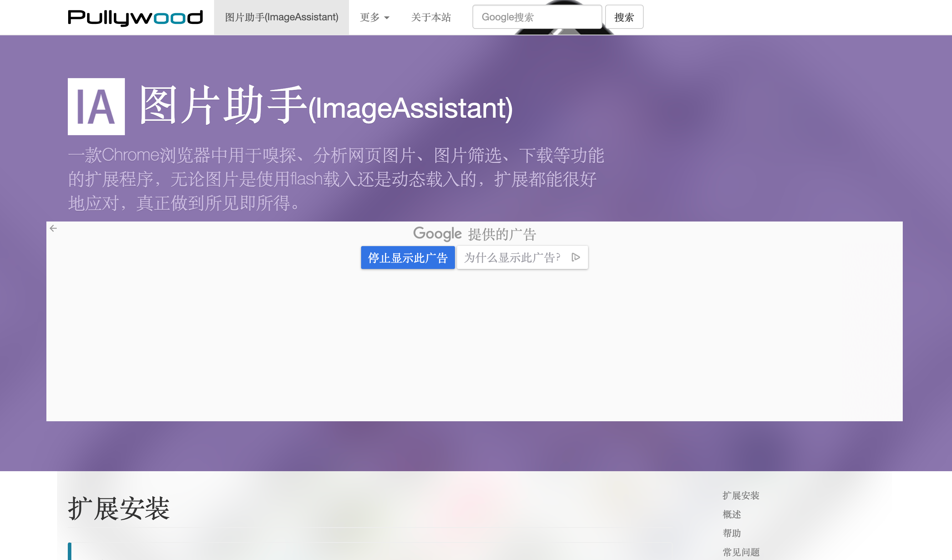Open the 概述 sidebar link
This screenshot has width=952, height=560.
click(731, 514)
